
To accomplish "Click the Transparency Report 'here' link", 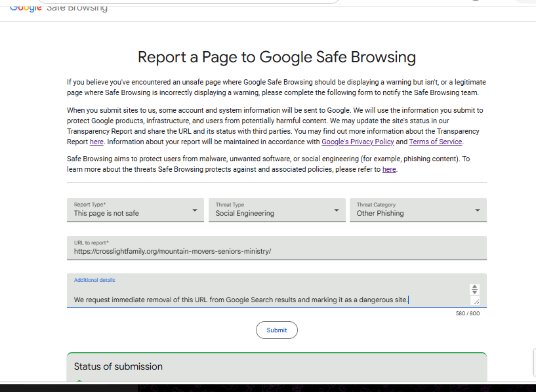I will [96, 142].
